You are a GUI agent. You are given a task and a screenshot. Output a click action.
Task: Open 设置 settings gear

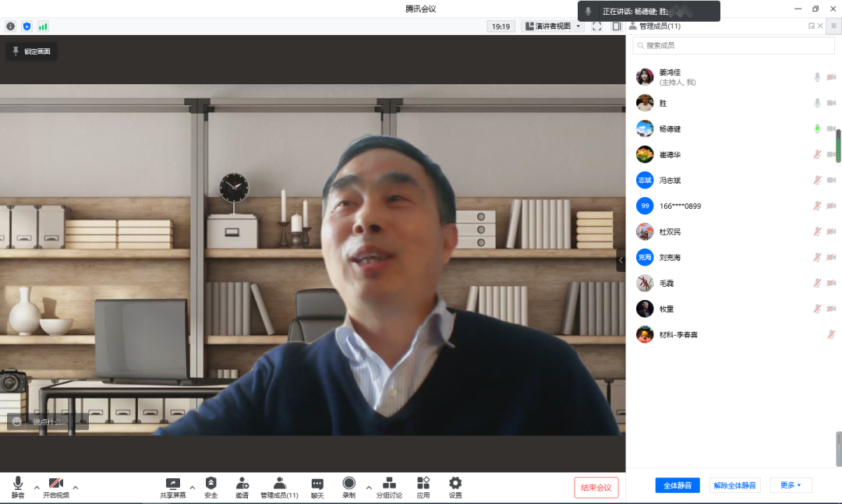(x=455, y=487)
